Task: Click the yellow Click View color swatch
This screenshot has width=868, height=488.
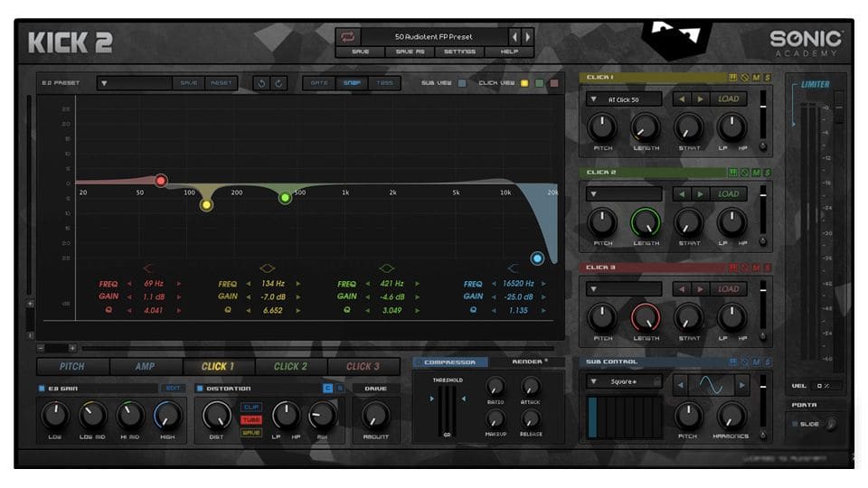Action: coord(524,83)
